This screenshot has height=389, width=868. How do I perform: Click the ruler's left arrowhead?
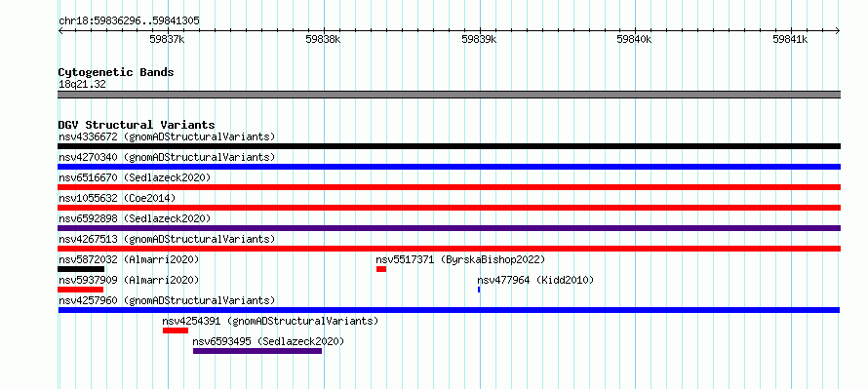[x=60, y=30]
